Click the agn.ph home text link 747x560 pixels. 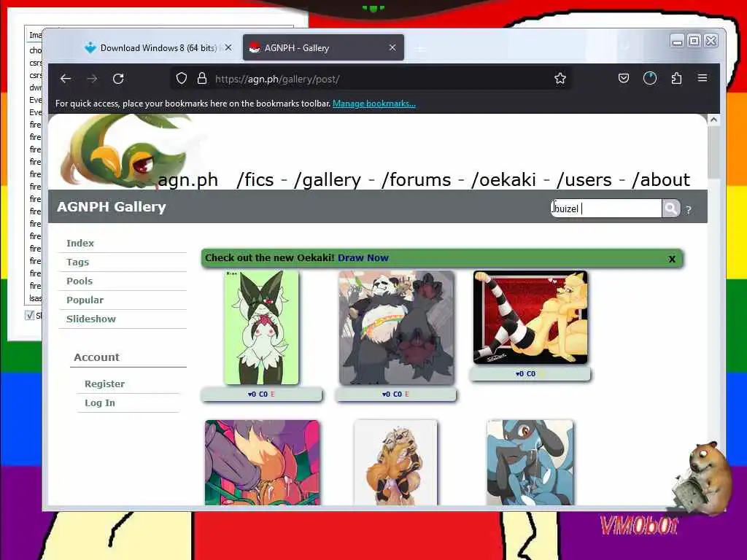187,180
